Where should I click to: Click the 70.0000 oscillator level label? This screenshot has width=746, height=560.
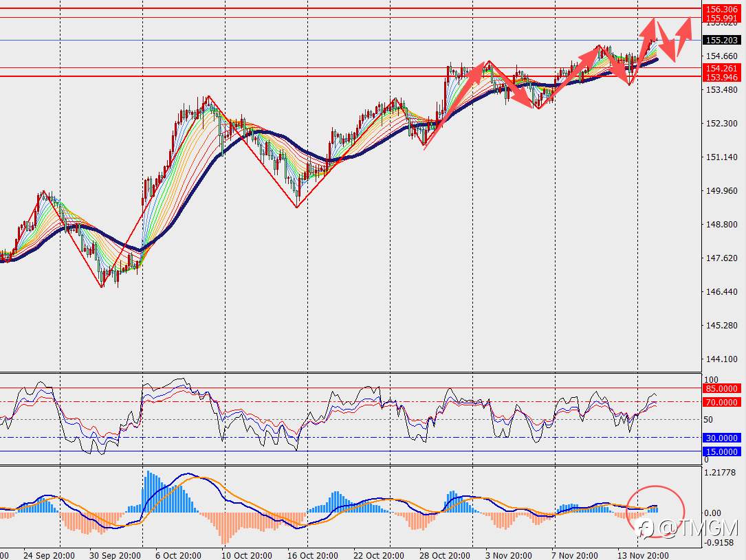(722, 403)
